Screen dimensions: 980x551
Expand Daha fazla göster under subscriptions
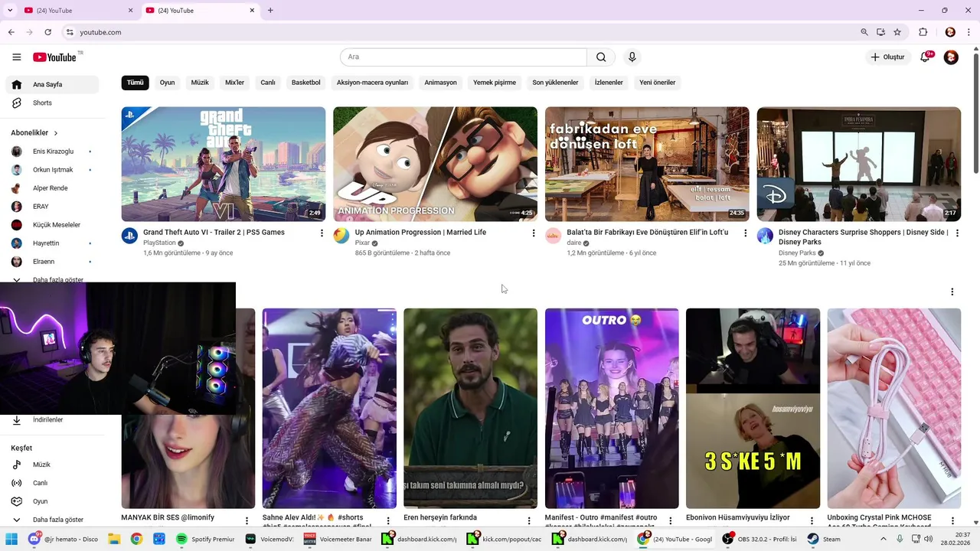tap(52, 279)
